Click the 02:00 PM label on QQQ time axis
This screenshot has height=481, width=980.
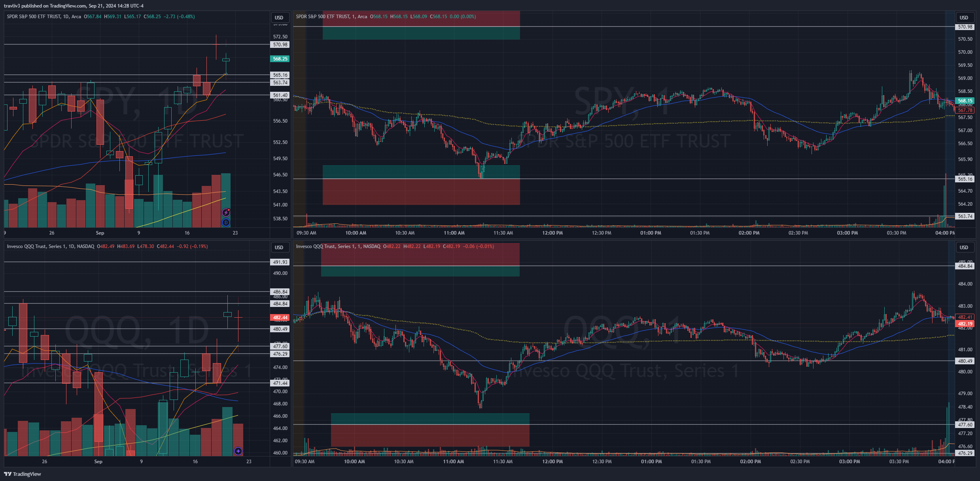pyautogui.click(x=750, y=462)
